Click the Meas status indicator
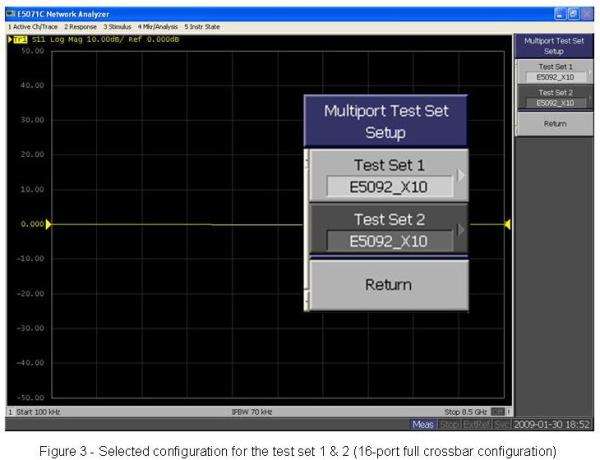This screenshot has width=600, height=460. pyautogui.click(x=423, y=424)
